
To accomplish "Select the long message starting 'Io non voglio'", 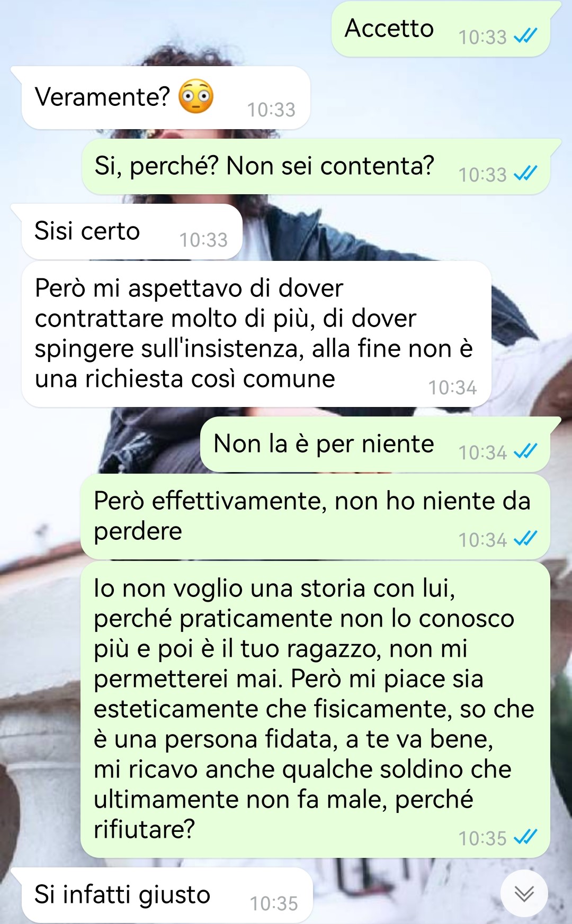I will [x=315, y=710].
